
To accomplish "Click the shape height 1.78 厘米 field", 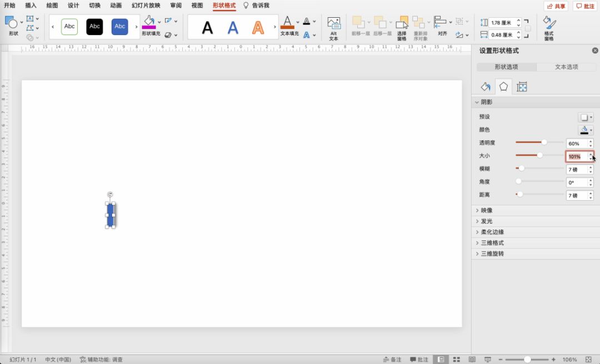I will [502, 23].
